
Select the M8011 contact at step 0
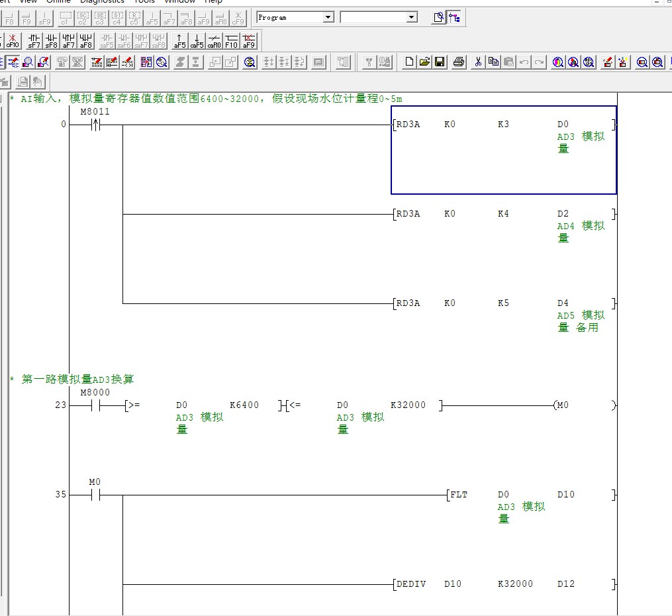[95, 125]
